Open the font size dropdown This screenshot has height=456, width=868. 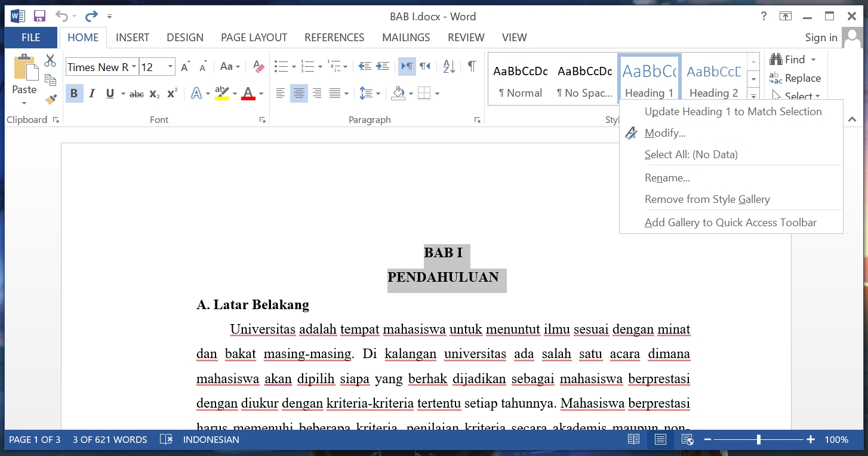coord(170,67)
